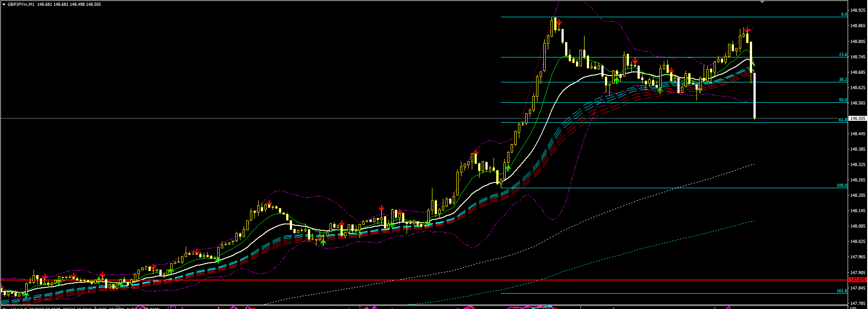This screenshot has height=309, width=868.
Task: Grab the chart shift triangle marker at top
Action: pyautogui.click(x=762, y=2)
